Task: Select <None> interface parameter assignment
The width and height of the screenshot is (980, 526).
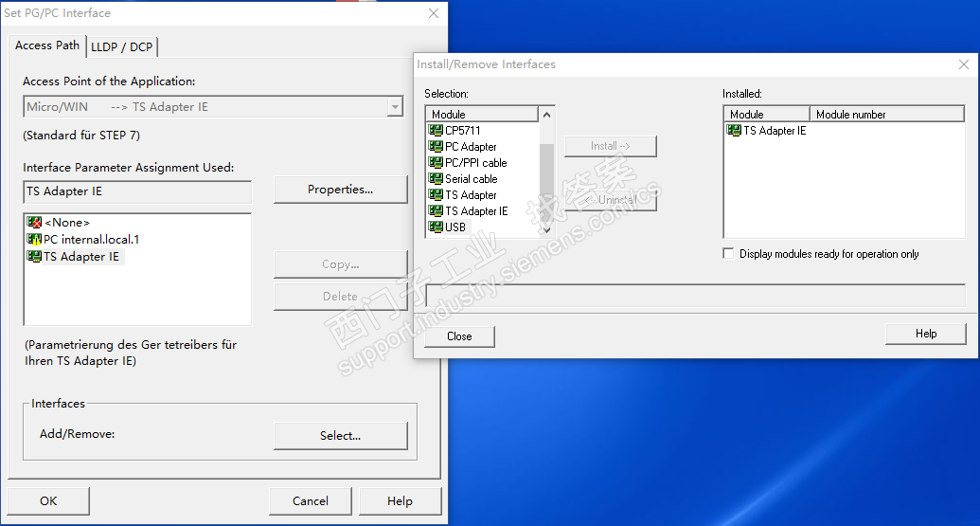Action: (67, 222)
